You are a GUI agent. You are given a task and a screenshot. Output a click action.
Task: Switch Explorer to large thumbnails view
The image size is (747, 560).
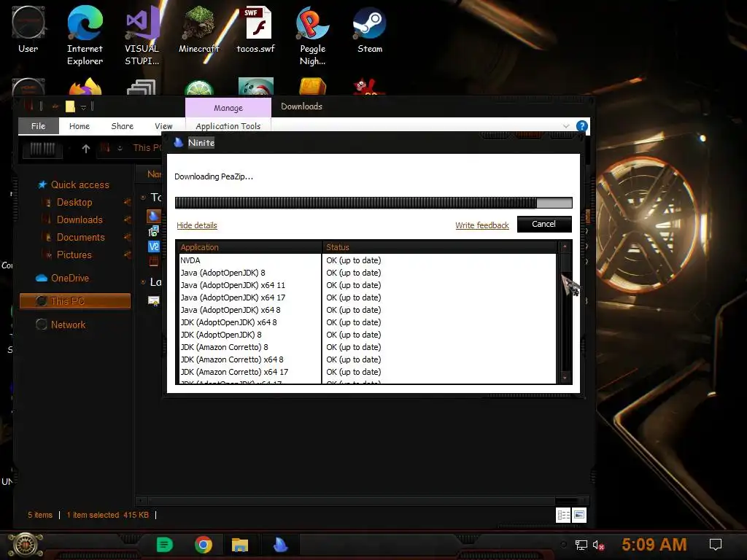(578, 515)
